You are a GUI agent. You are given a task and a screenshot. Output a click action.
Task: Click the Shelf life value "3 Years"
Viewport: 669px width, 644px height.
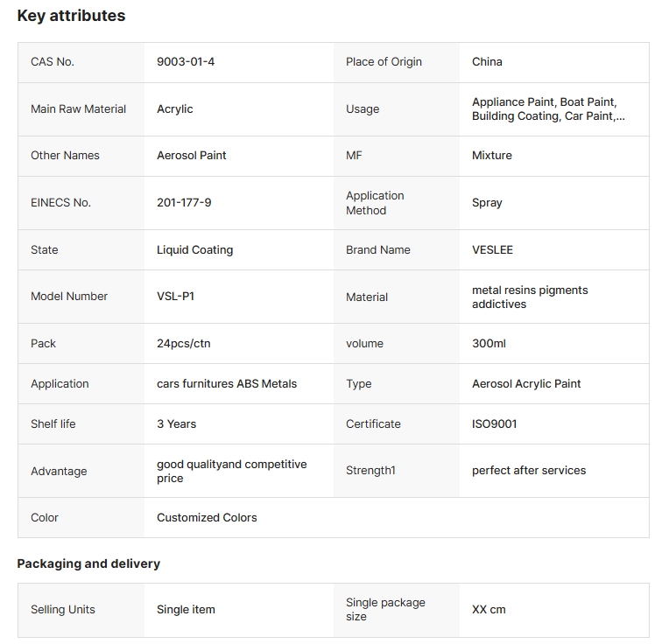176,424
